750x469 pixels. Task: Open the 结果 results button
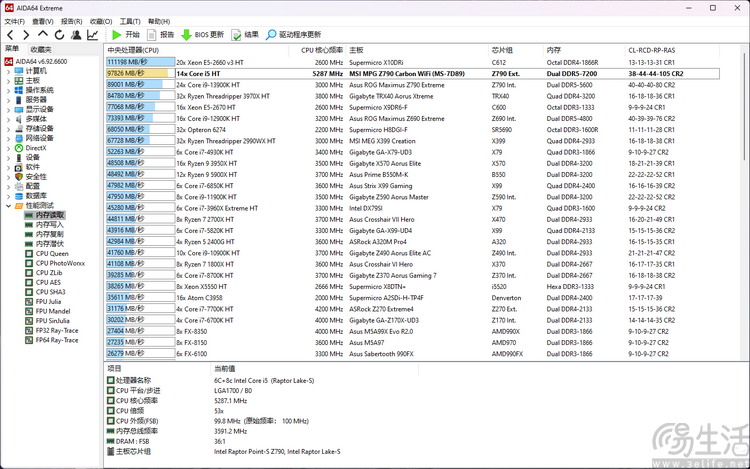245,34
